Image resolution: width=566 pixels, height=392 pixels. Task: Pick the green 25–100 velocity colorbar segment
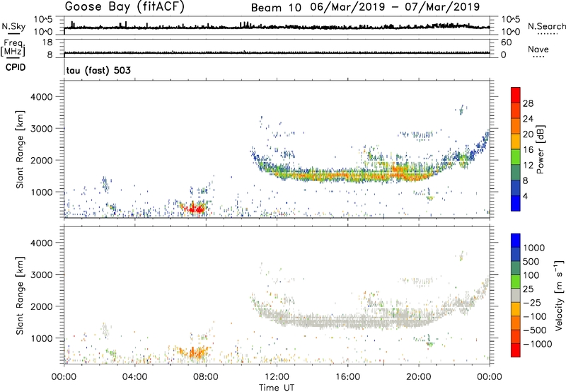coord(516,282)
